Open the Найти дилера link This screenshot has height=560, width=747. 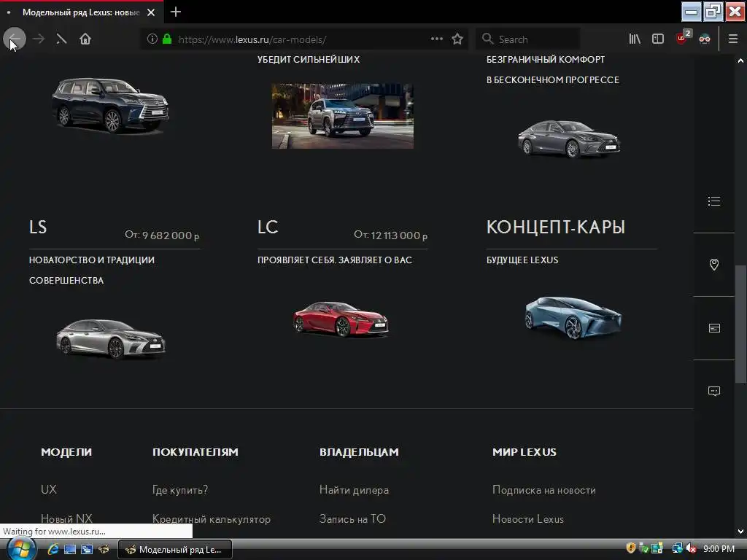click(354, 489)
